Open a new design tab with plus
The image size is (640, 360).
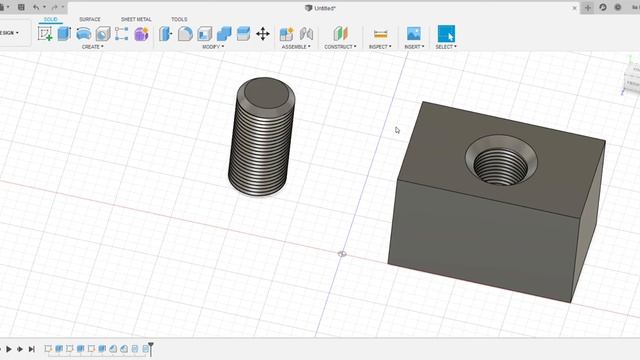(588, 7)
